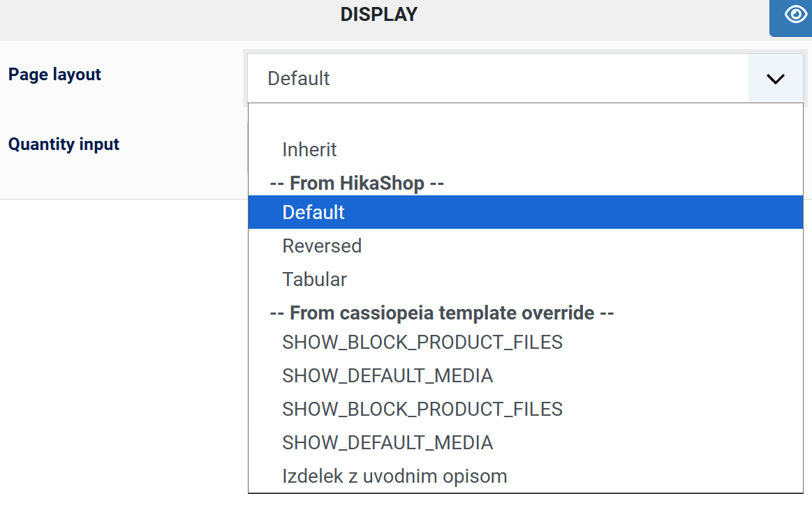Select the highlighted Default layout option

coord(313,212)
